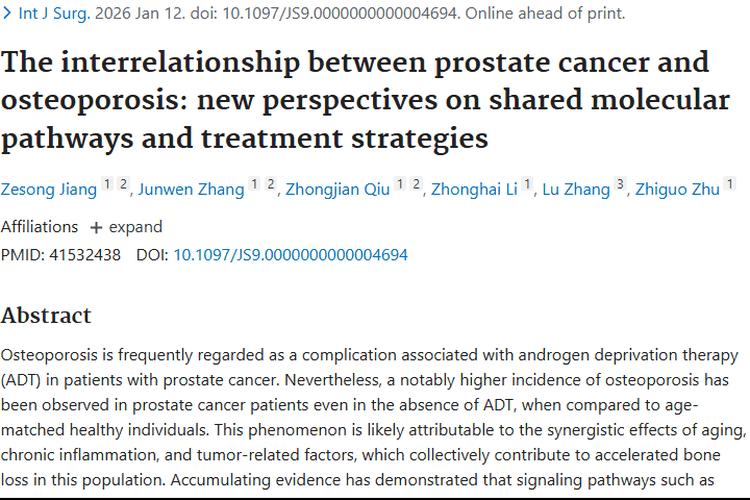The image size is (750, 500).
Task: Click affiliation superscript 1 after Zhiguo Zhu
Action: 729,184
